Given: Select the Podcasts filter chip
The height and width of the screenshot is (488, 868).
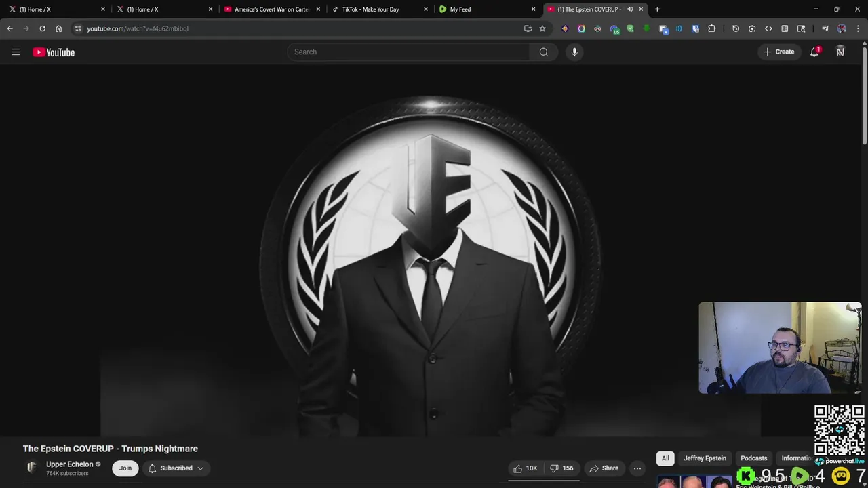Looking at the screenshot, I should tap(753, 458).
